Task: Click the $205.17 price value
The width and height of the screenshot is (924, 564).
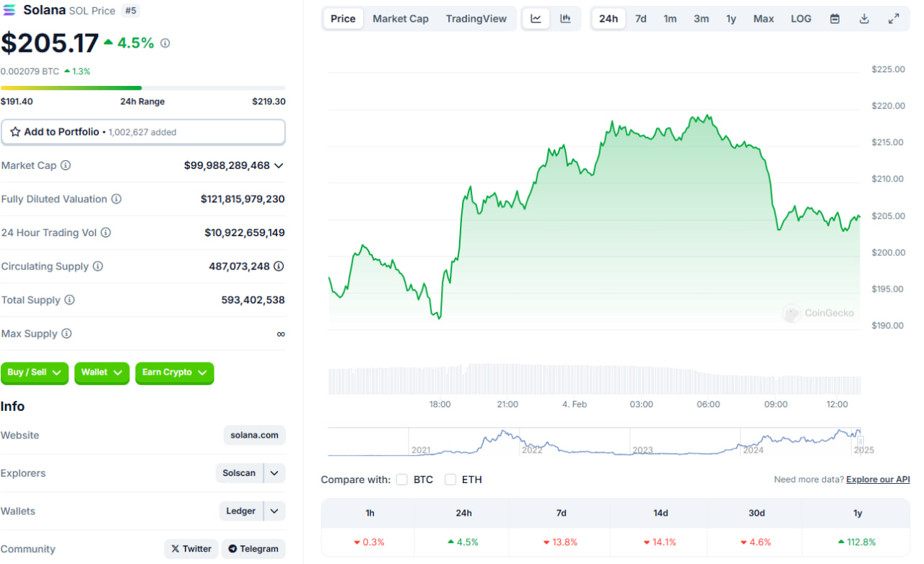Action: point(49,43)
